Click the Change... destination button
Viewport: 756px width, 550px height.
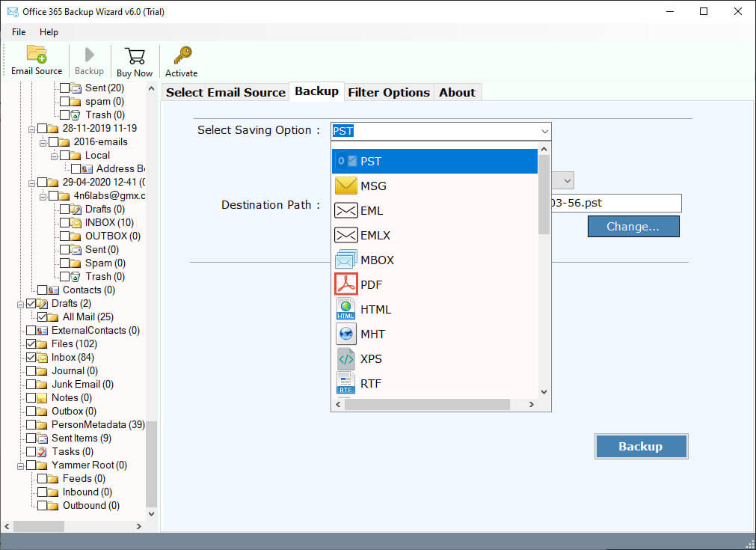633,226
